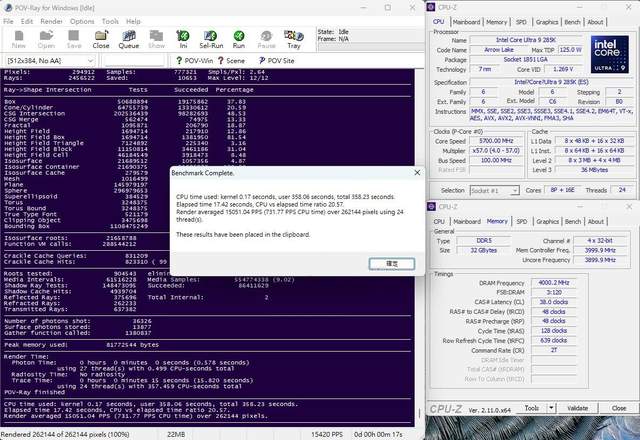Open the Ini settings icon
The width and height of the screenshot is (640, 440).
[183, 40]
